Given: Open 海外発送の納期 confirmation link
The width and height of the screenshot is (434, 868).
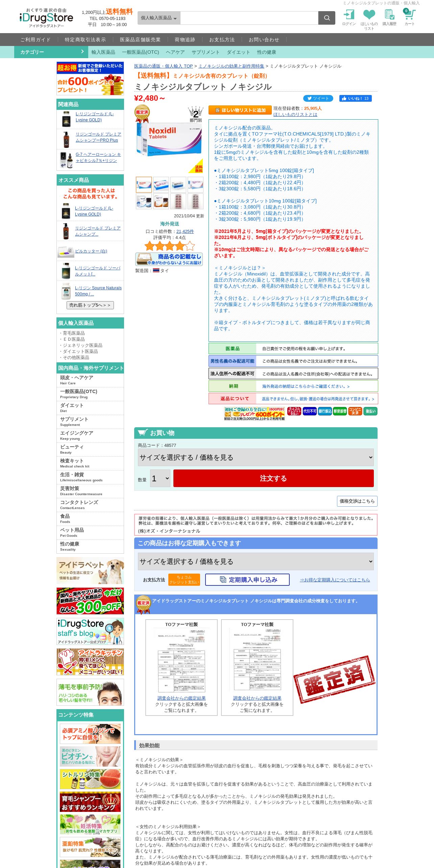Looking at the screenshot, I should tap(306, 386).
